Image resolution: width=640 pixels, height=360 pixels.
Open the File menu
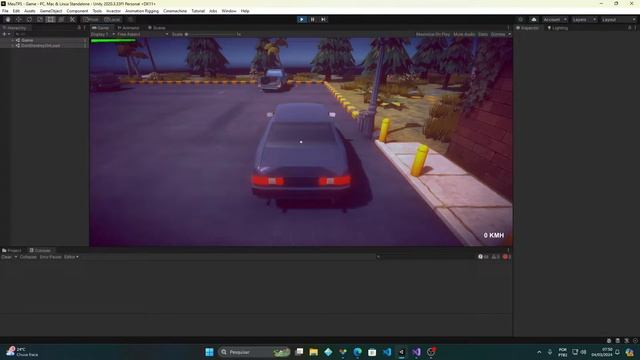pos(5,11)
